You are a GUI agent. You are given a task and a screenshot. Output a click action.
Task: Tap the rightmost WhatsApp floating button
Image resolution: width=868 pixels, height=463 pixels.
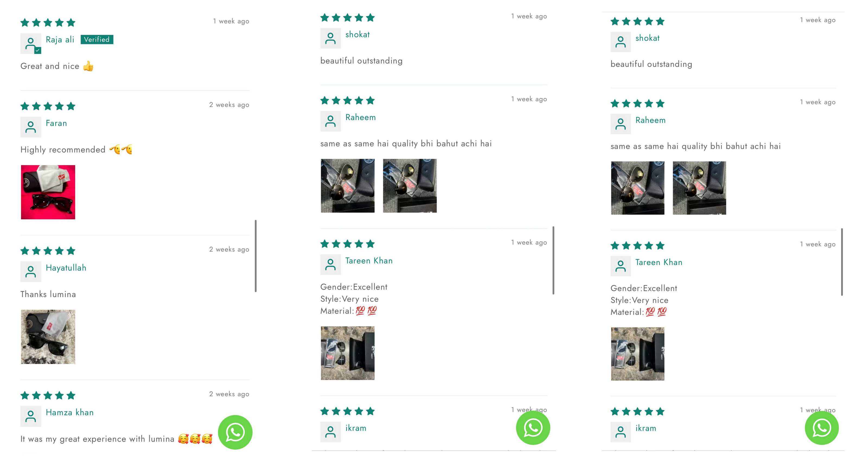click(x=822, y=428)
